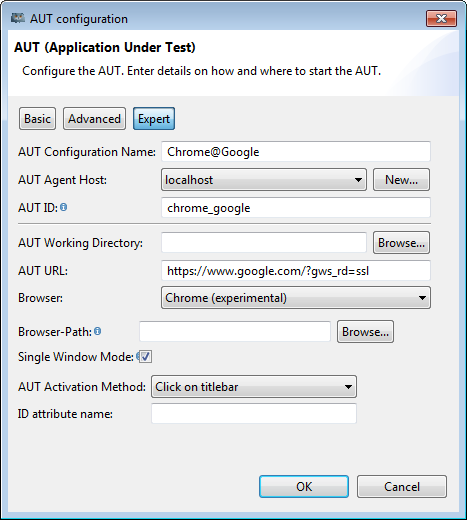467x520 pixels.
Task: Click the info icon beside Single Window Mode
Action: 137,356
